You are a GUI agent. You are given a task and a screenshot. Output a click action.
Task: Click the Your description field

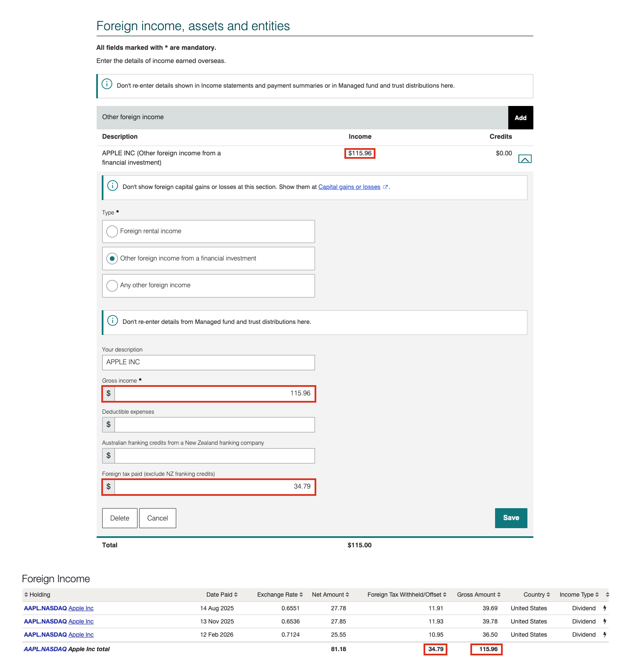[209, 363]
